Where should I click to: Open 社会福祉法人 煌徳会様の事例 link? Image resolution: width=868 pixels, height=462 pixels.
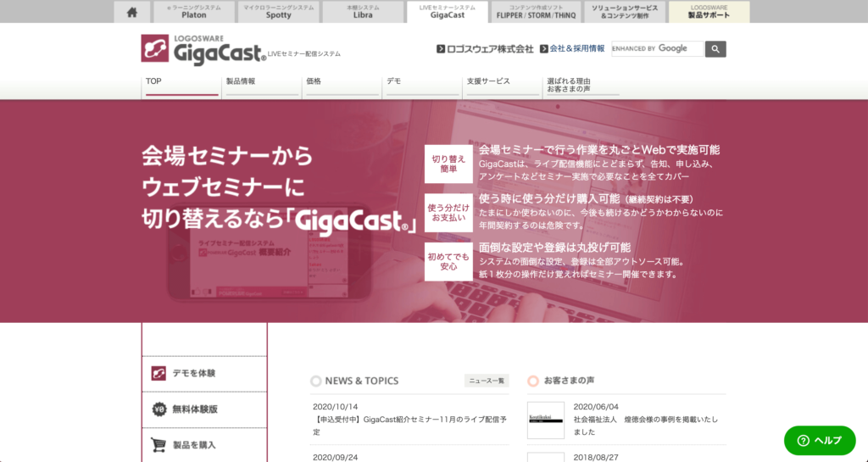coord(645,426)
